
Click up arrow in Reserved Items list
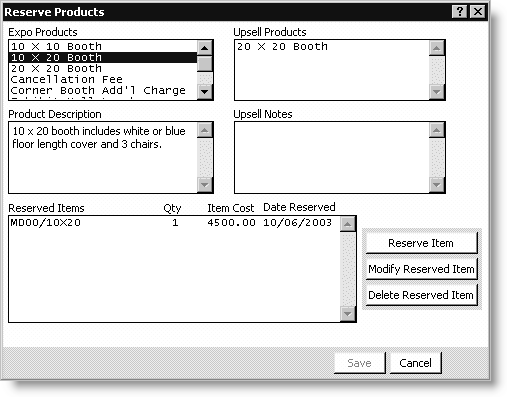[x=348, y=224]
